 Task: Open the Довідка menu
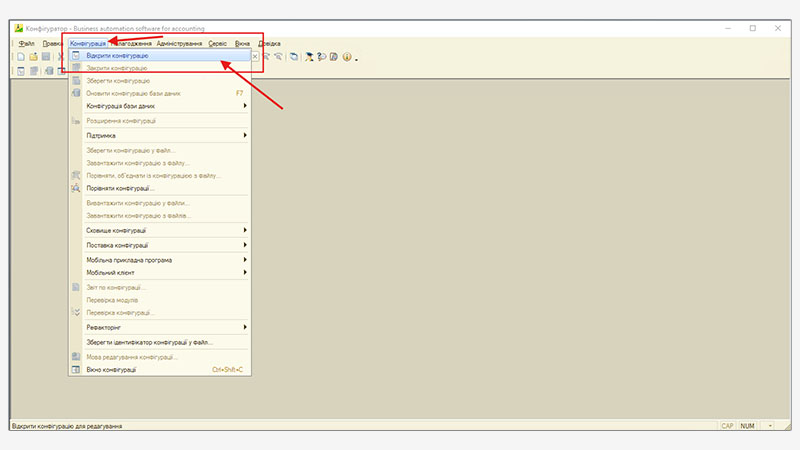point(270,44)
